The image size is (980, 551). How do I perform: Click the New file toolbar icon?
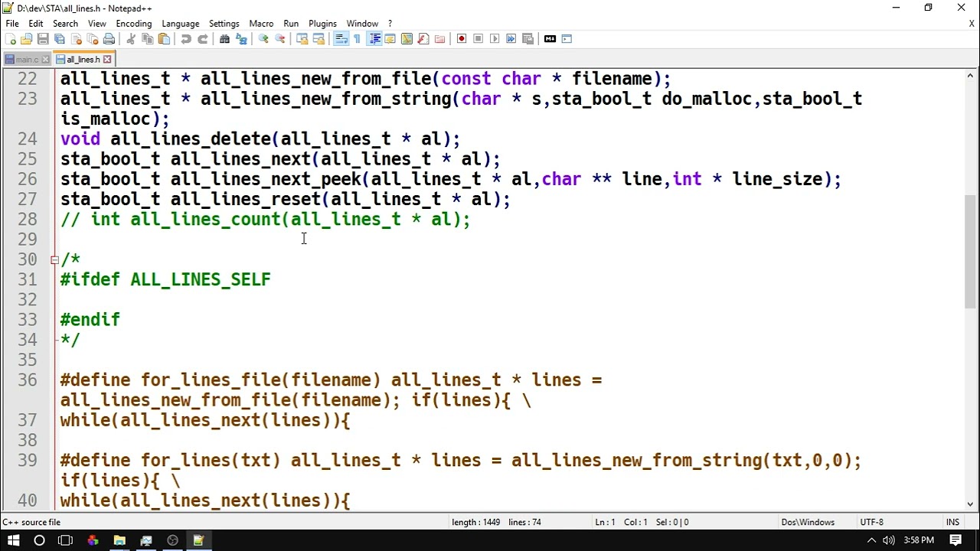tap(10, 39)
